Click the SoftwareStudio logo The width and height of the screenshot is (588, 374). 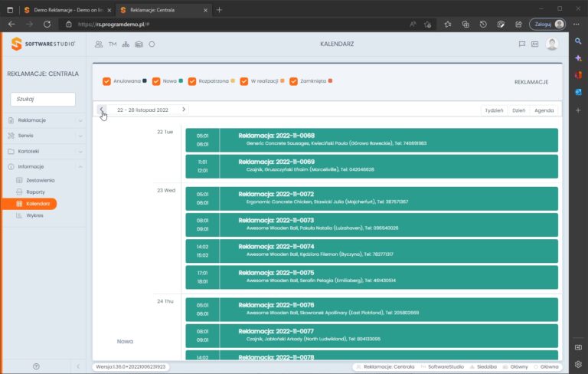(x=43, y=44)
